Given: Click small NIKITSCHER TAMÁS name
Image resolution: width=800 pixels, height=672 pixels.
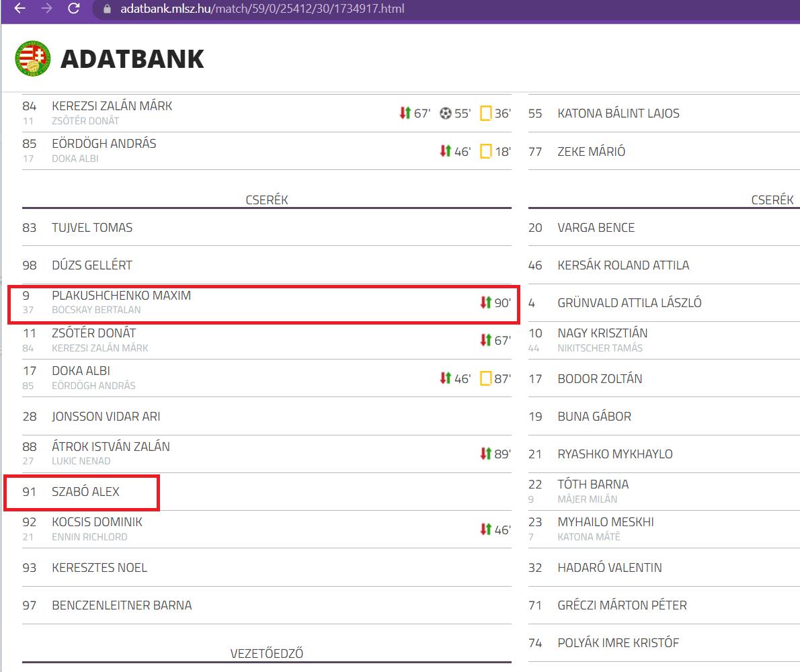Looking at the screenshot, I should [600, 347].
